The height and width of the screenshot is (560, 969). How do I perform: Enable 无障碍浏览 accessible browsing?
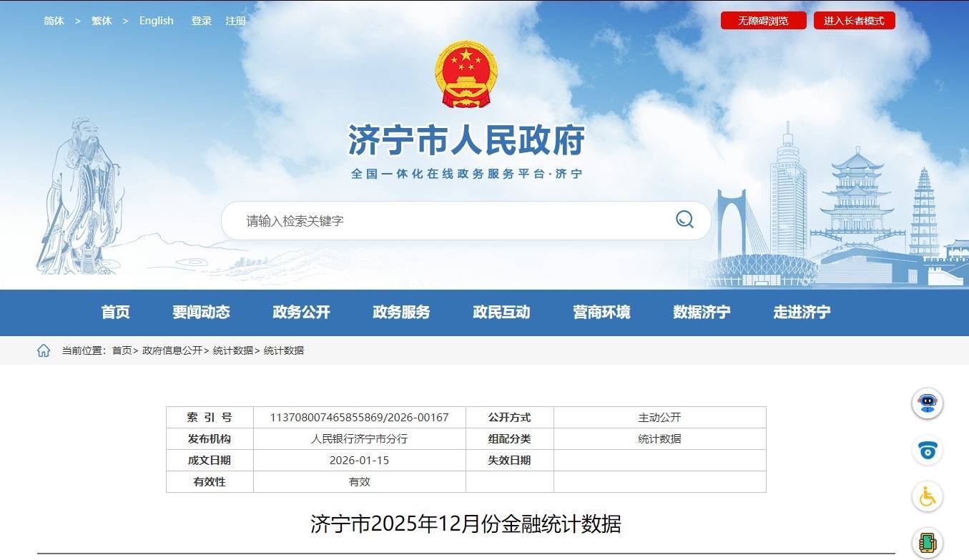click(763, 21)
